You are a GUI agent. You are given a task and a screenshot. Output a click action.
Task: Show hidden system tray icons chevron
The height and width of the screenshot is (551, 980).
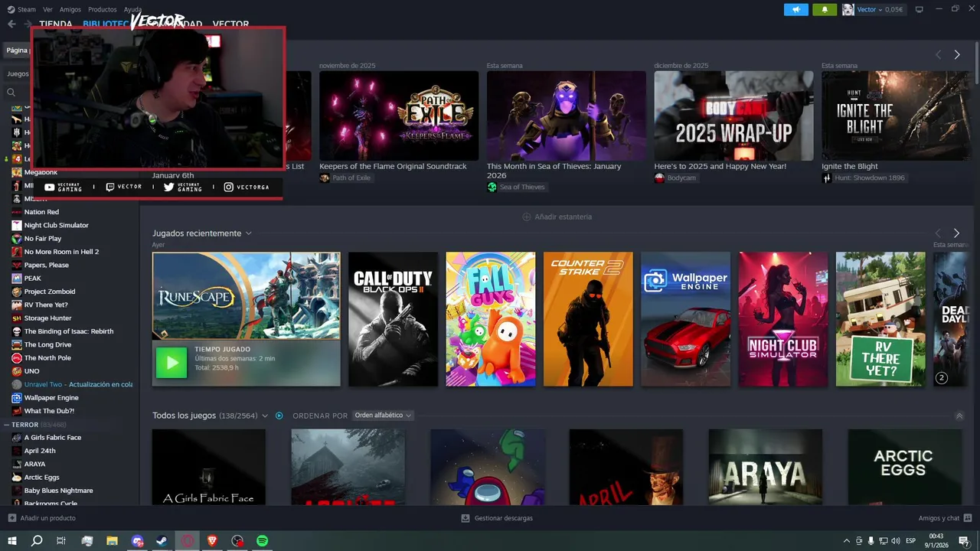click(846, 540)
